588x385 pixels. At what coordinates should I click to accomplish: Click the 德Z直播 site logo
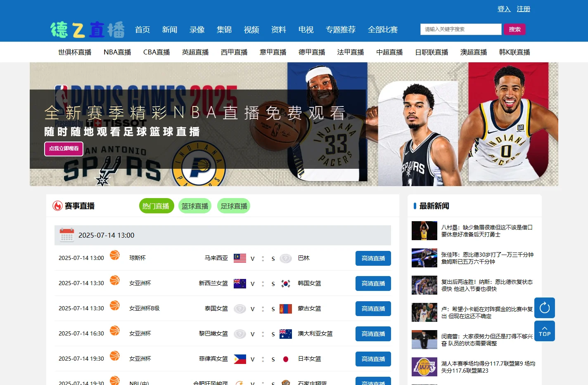coord(88,30)
